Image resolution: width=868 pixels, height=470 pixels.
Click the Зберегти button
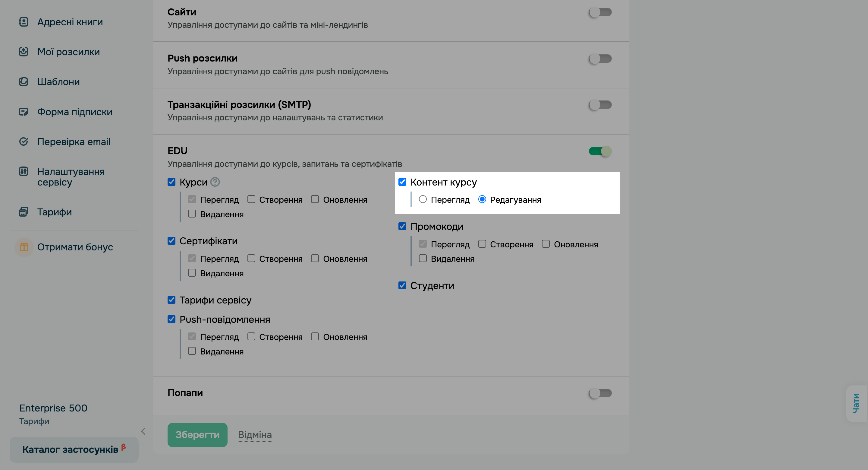197,435
